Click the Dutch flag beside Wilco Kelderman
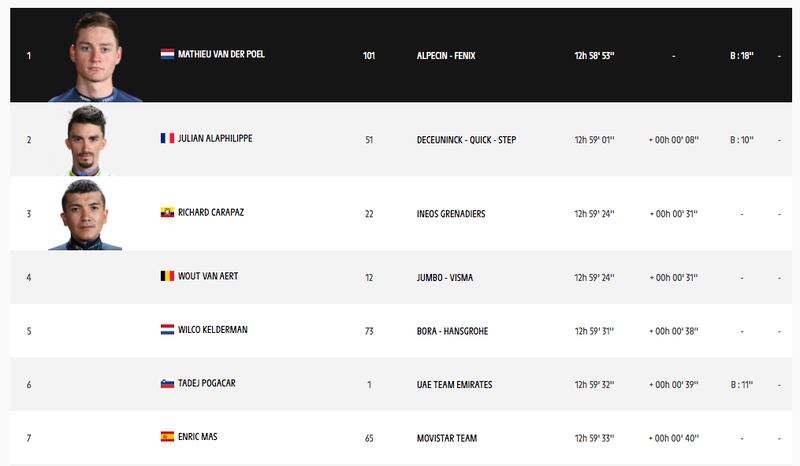The image size is (800, 466). click(167, 330)
